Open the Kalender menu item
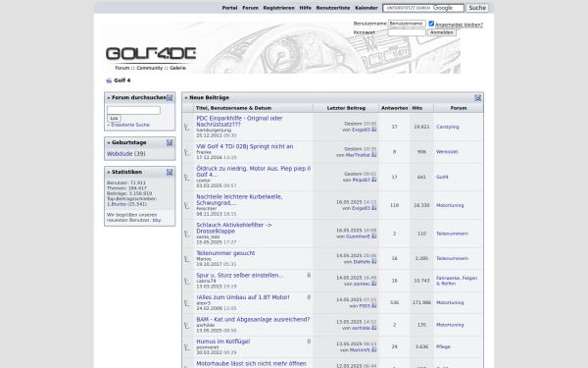588x368 pixels. coord(367,8)
